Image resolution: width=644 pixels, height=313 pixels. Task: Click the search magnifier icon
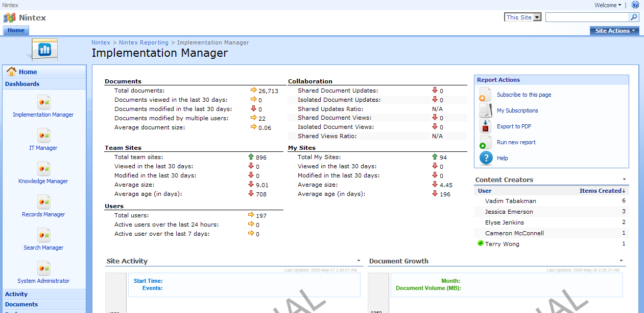(x=634, y=17)
